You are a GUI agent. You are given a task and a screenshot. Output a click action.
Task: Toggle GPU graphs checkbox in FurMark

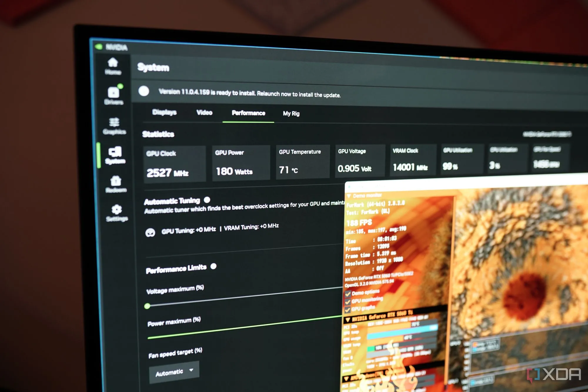(x=348, y=310)
